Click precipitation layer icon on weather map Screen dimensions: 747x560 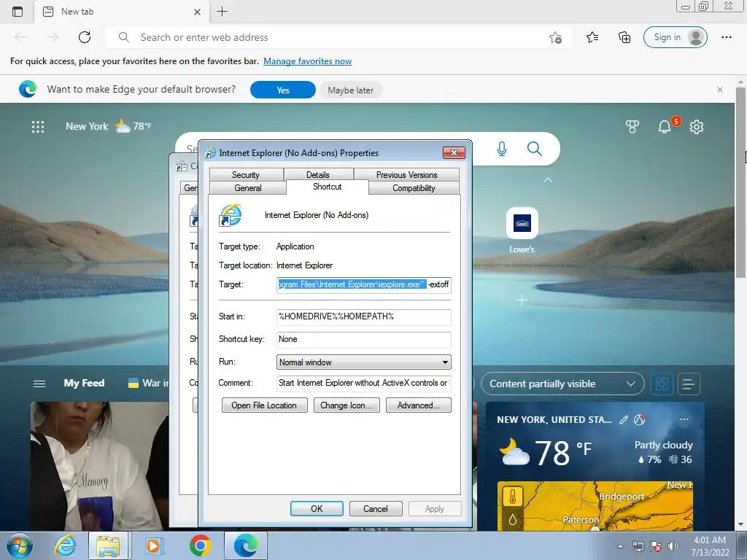tap(513, 519)
